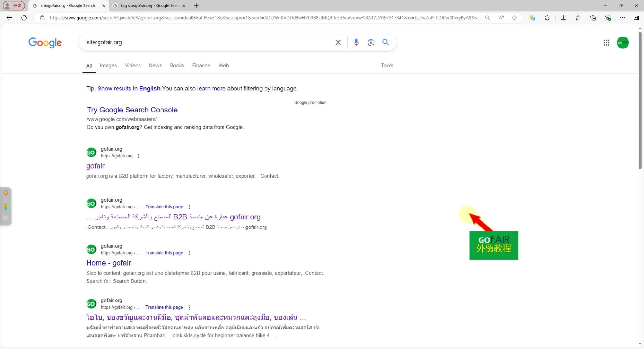Add this page to favorites star
This screenshot has width=644, height=349.
point(514,18)
